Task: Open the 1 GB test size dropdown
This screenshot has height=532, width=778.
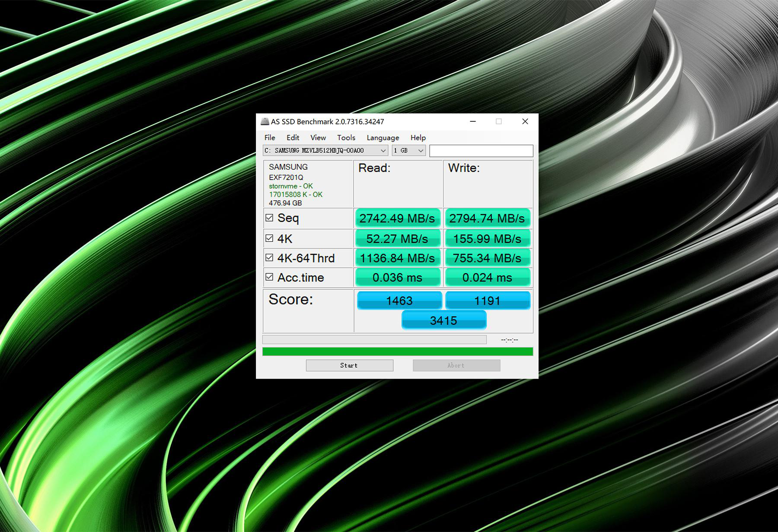Action: pyautogui.click(x=408, y=150)
